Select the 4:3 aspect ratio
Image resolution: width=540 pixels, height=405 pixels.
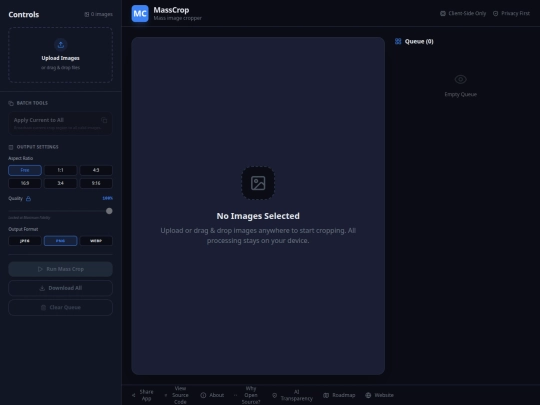click(x=96, y=170)
